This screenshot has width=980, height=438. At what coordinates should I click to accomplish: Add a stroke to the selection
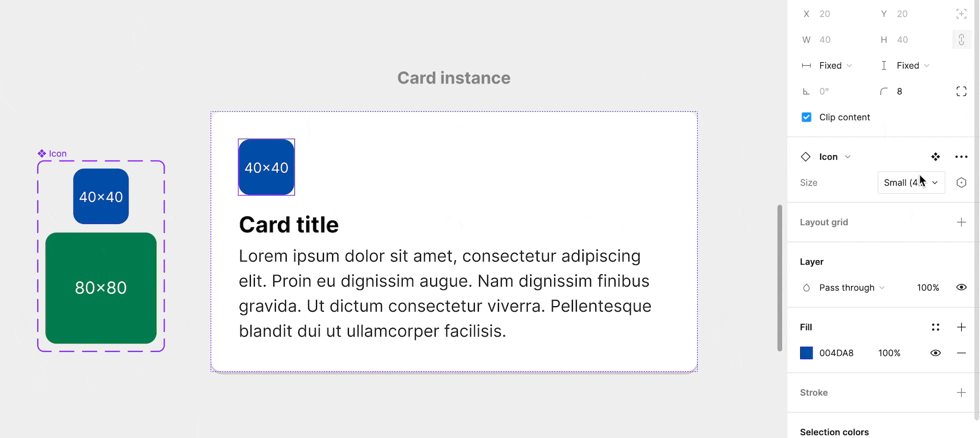coord(961,392)
